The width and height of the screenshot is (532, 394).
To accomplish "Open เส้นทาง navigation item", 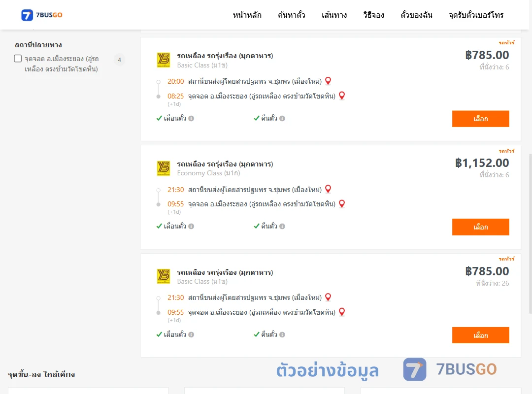I will pos(334,15).
